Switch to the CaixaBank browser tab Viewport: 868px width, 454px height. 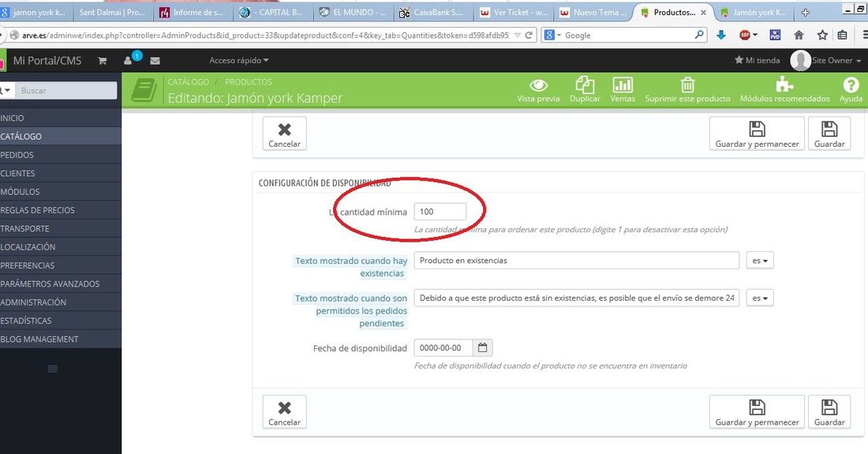432,12
